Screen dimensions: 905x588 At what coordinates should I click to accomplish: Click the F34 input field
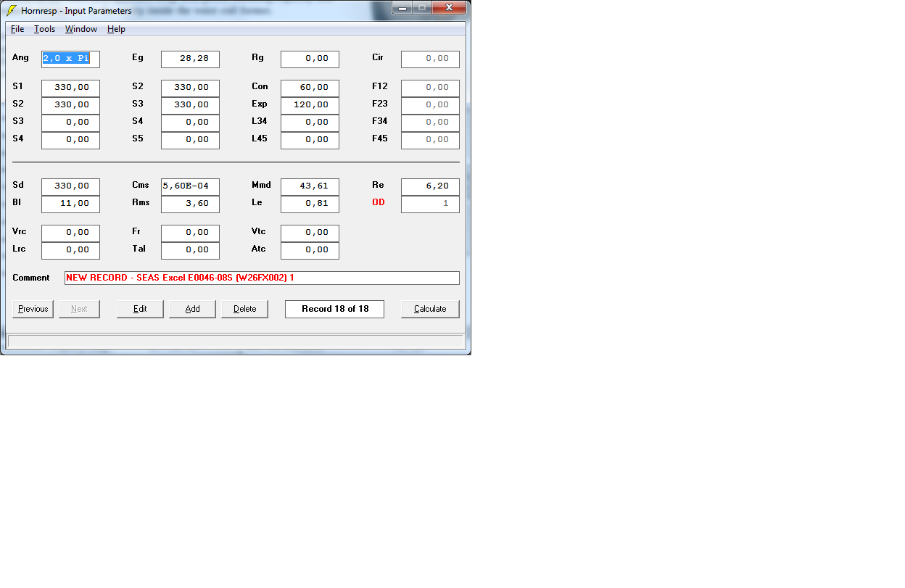click(430, 123)
